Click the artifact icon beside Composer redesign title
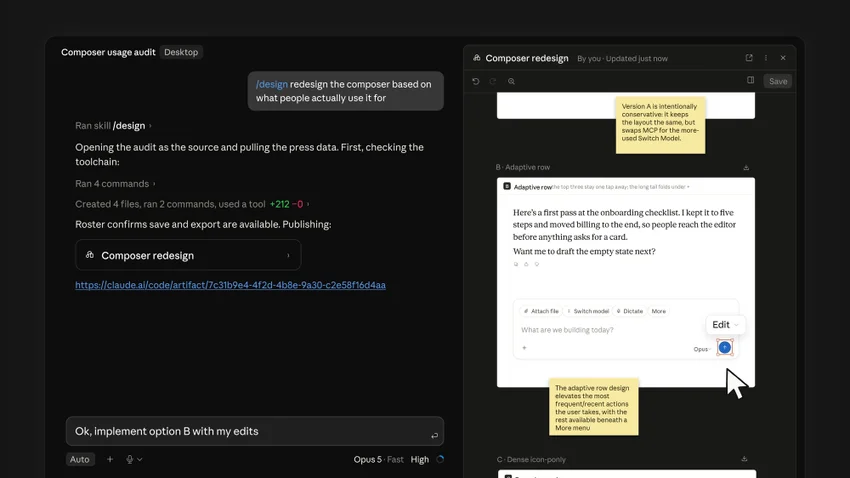850x478 pixels. click(x=476, y=58)
